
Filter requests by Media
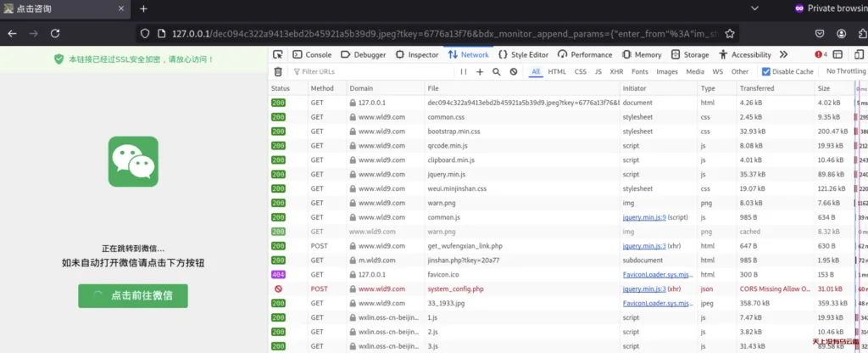[695, 71]
